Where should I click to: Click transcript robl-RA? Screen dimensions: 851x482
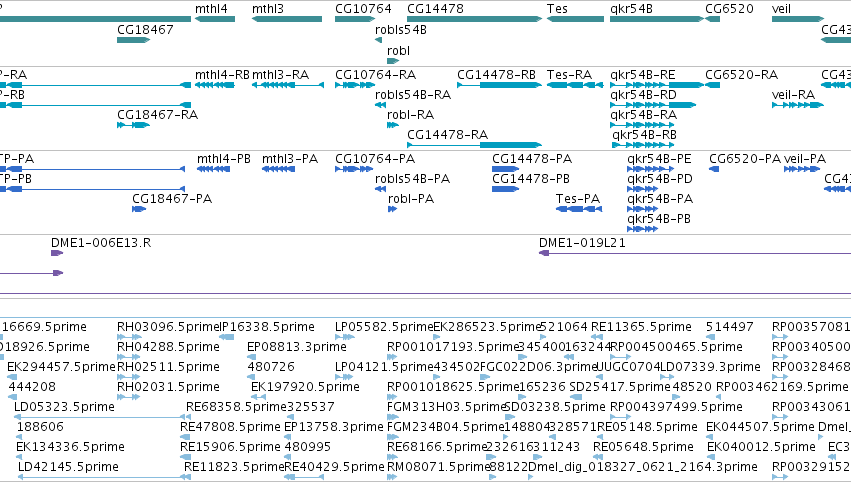[x=410, y=115]
